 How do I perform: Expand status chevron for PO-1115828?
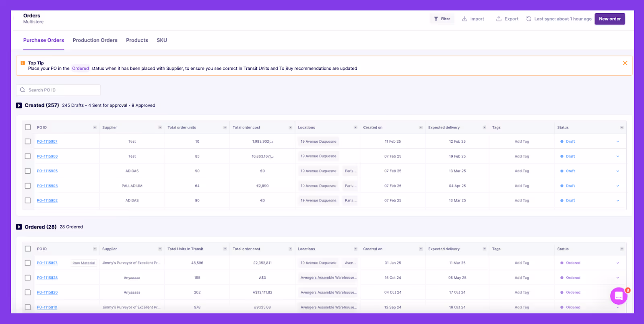click(x=617, y=278)
